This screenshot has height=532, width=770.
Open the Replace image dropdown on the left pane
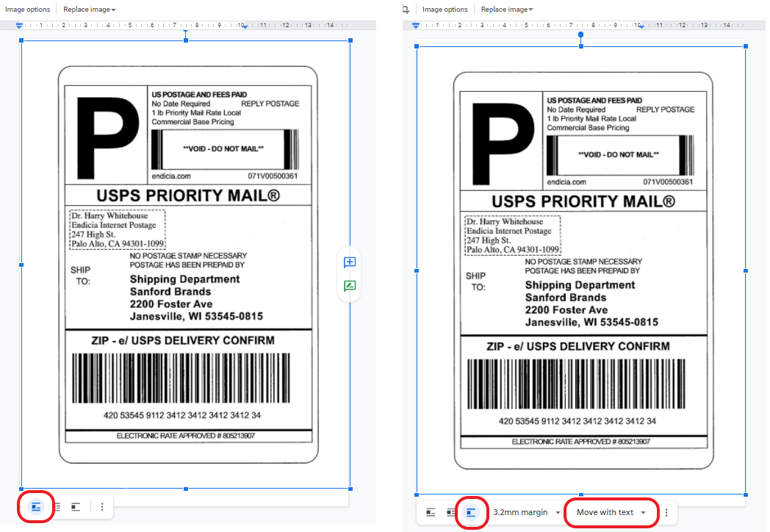point(88,9)
